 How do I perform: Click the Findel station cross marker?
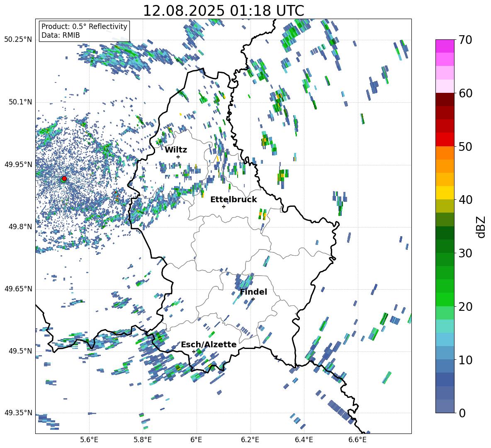pyautogui.click(x=253, y=299)
